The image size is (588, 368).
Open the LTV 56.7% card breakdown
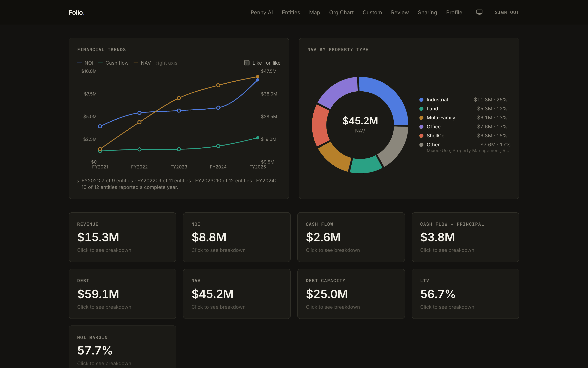click(x=465, y=294)
